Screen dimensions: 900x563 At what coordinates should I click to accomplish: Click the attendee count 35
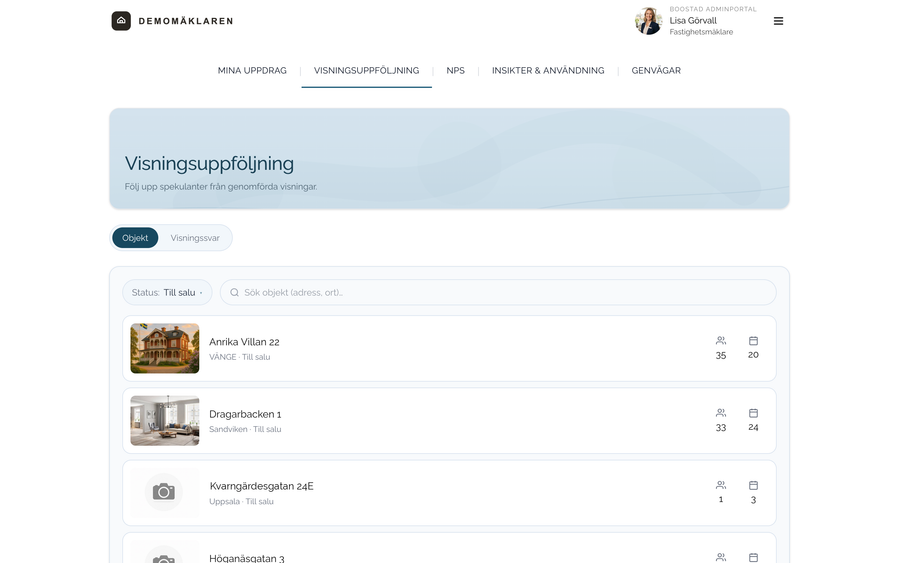coord(721,356)
